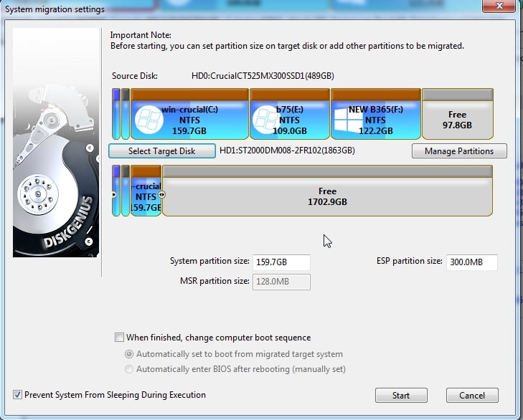Click the Windows 10 logo on NEW B365(F:)

tap(347, 120)
